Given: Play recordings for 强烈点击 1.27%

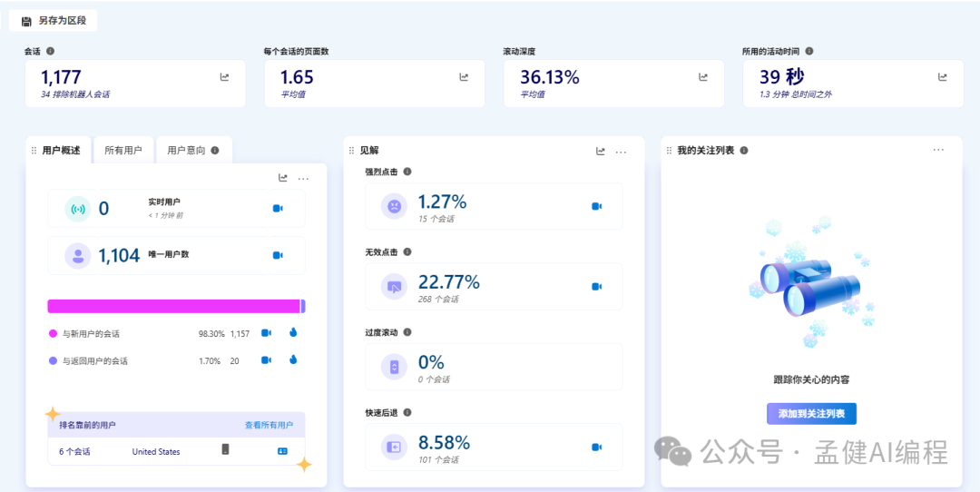Looking at the screenshot, I should click(597, 206).
